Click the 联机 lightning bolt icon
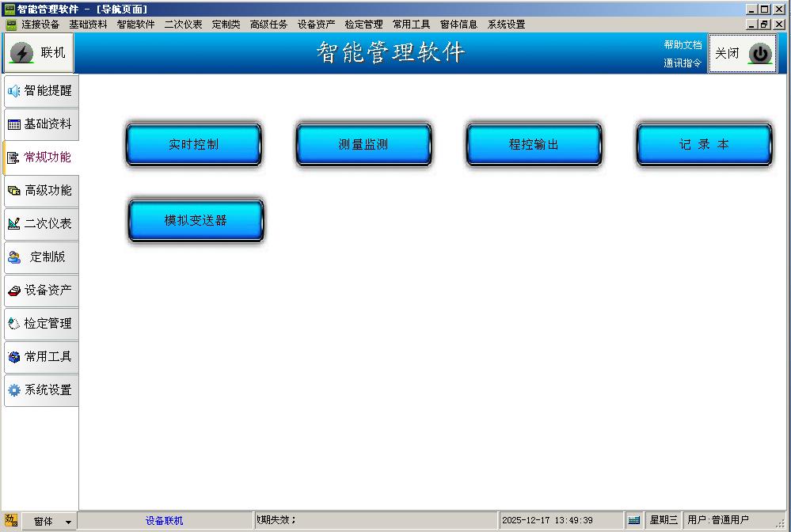The width and height of the screenshot is (791, 532). 21,54
